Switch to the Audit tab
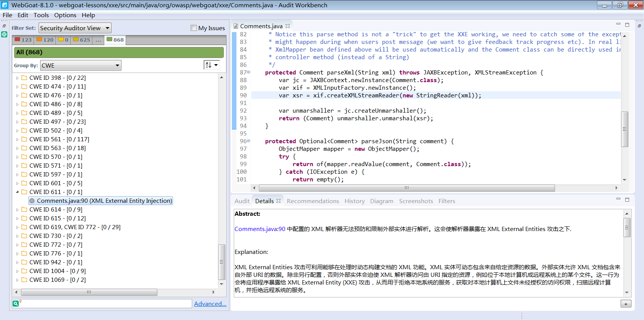This screenshot has height=320, width=644. 242,201
